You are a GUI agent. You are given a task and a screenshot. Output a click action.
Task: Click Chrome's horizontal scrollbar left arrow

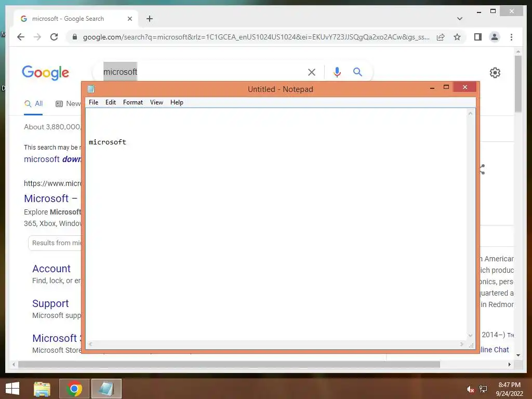(x=14, y=364)
